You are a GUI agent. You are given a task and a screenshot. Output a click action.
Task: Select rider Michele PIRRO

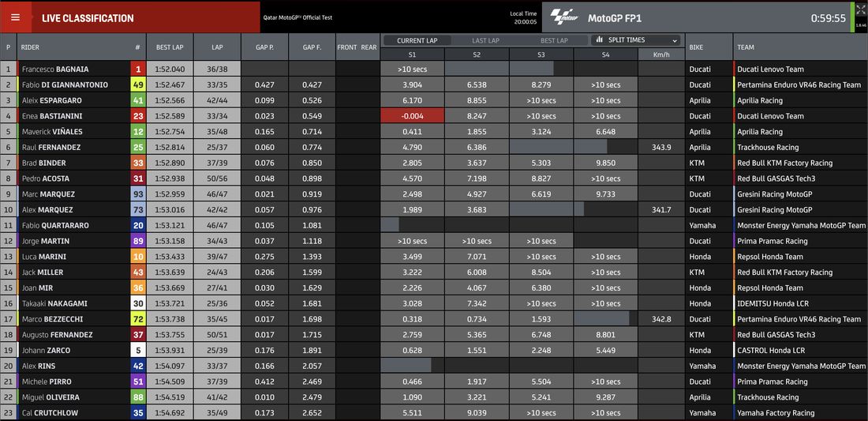tap(47, 382)
